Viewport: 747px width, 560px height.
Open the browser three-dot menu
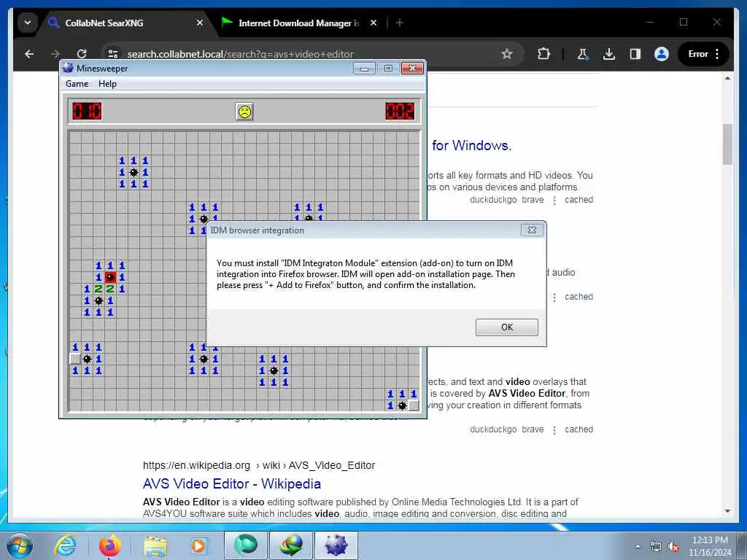pos(717,54)
